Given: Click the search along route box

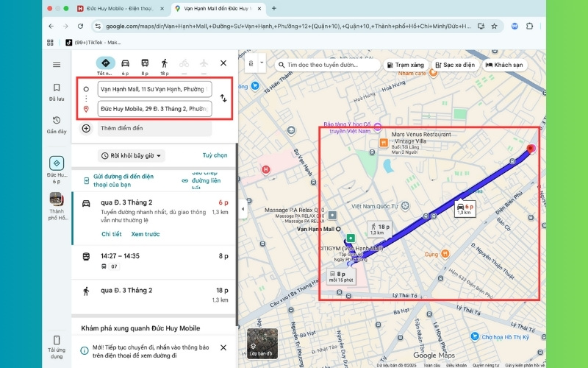Looking at the screenshot, I should pos(328,65).
